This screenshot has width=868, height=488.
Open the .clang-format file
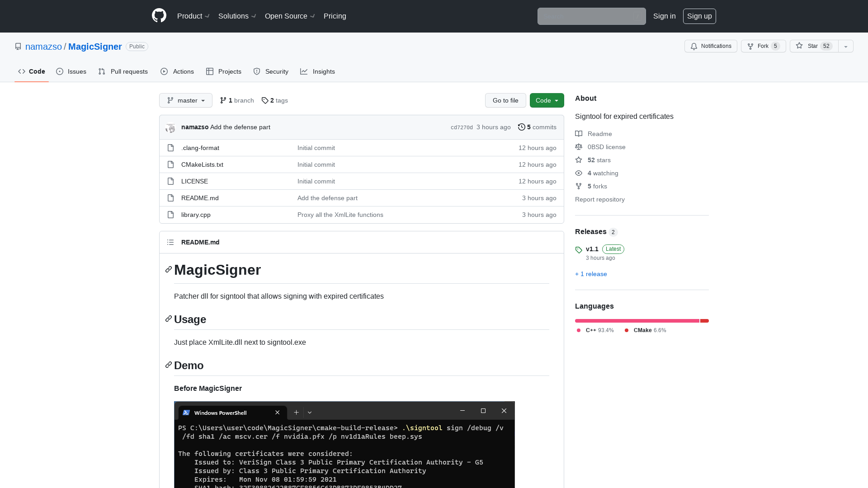200,148
